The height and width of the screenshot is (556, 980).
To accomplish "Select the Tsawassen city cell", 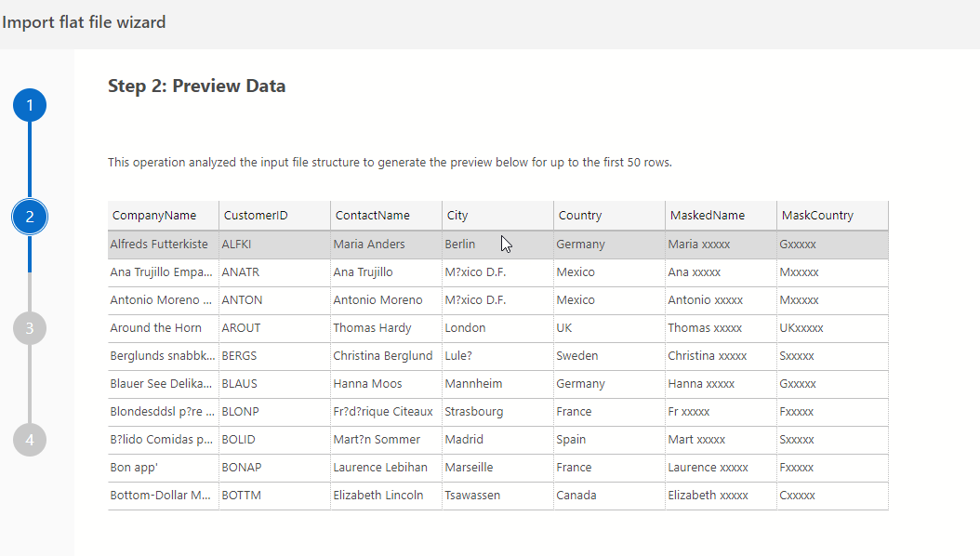I will coord(472,496).
